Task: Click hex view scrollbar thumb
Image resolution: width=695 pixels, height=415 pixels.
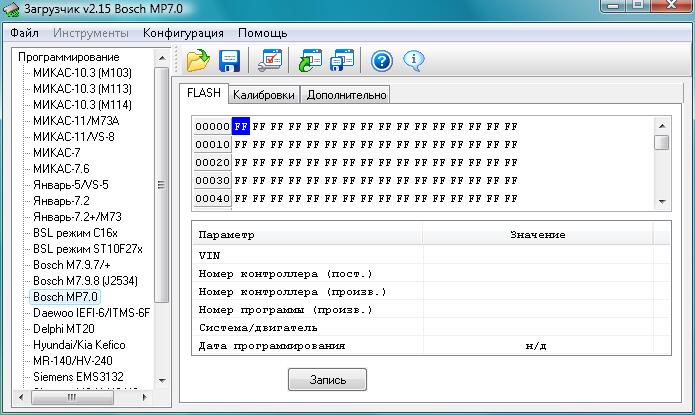Action: 662,142
